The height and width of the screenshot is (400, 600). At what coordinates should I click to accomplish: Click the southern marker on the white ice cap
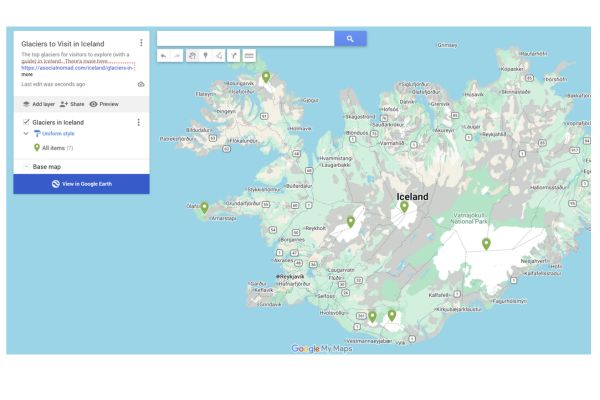[392, 316]
